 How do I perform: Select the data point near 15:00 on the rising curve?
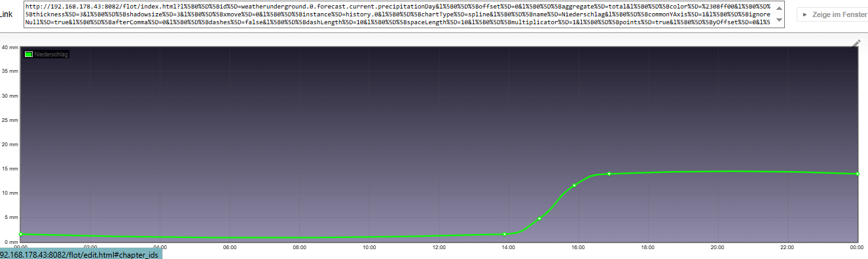click(x=539, y=218)
